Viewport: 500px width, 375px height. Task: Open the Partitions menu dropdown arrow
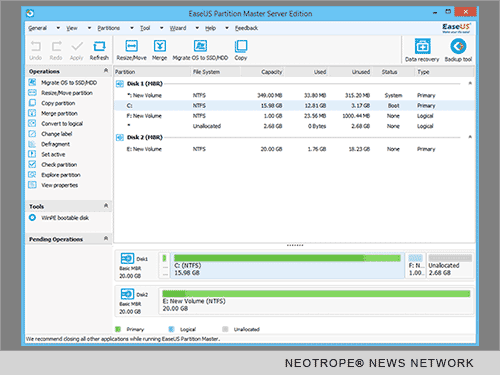[132, 28]
